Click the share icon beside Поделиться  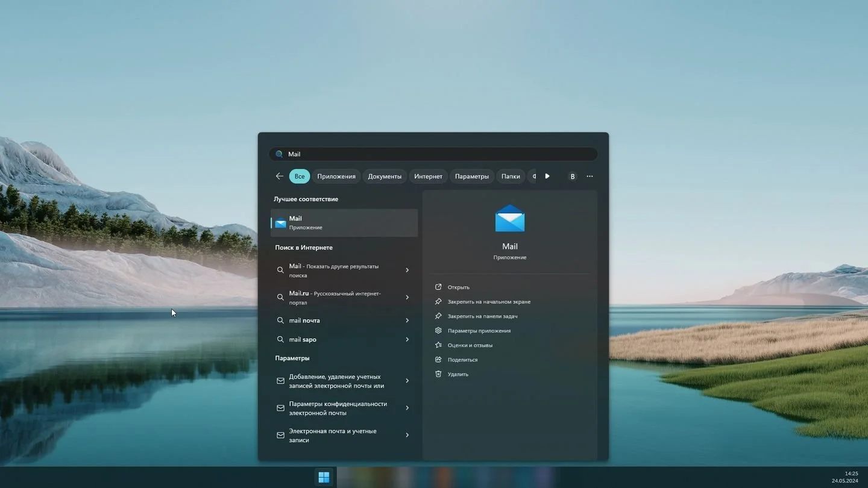[x=438, y=360]
